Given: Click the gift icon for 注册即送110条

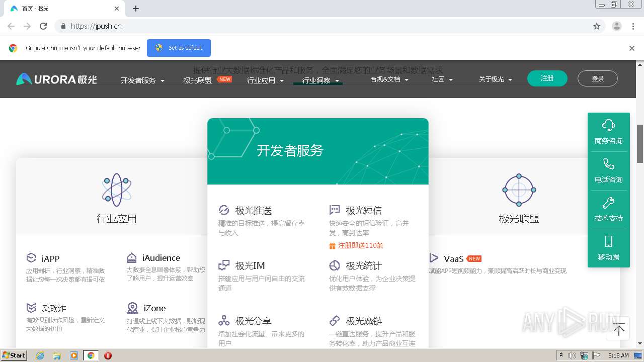Looking at the screenshot, I should click(332, 246).
